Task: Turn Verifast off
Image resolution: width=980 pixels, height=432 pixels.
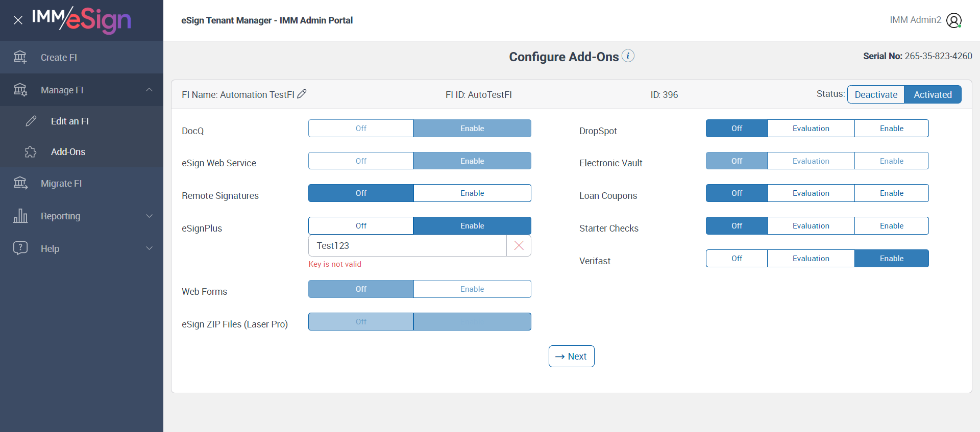Action: coord(737,259)
